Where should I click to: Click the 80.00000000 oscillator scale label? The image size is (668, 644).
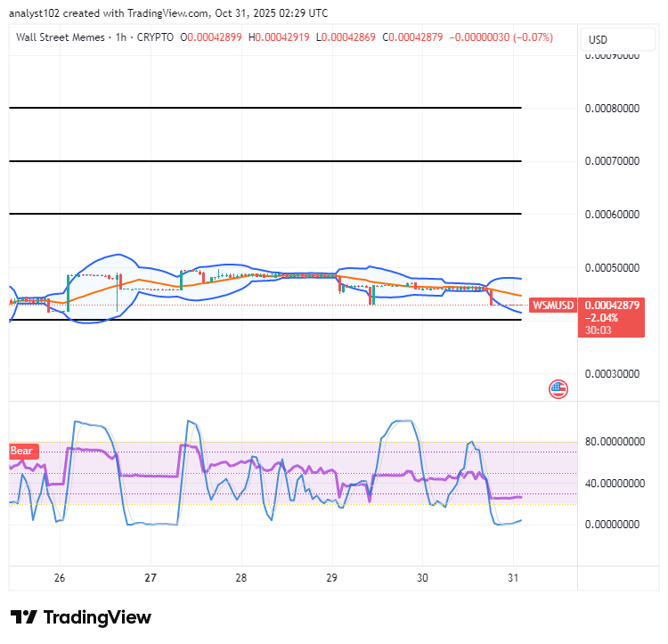615,441
